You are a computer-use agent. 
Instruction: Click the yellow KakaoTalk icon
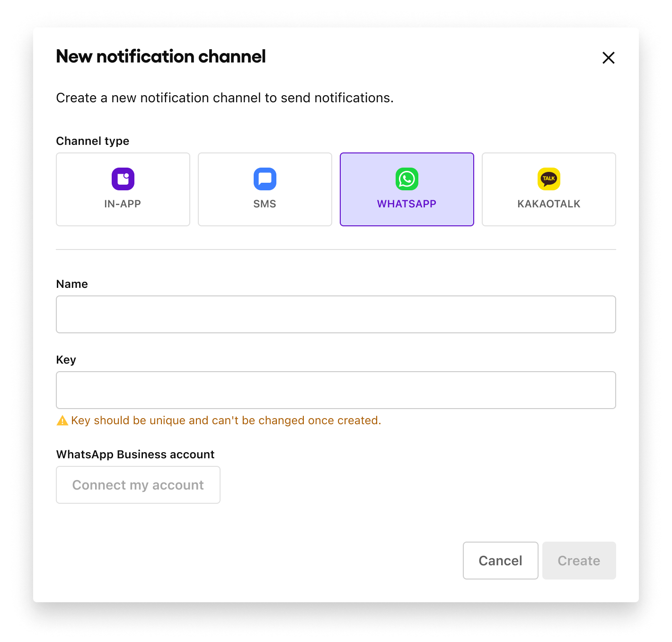pos(549,179)
